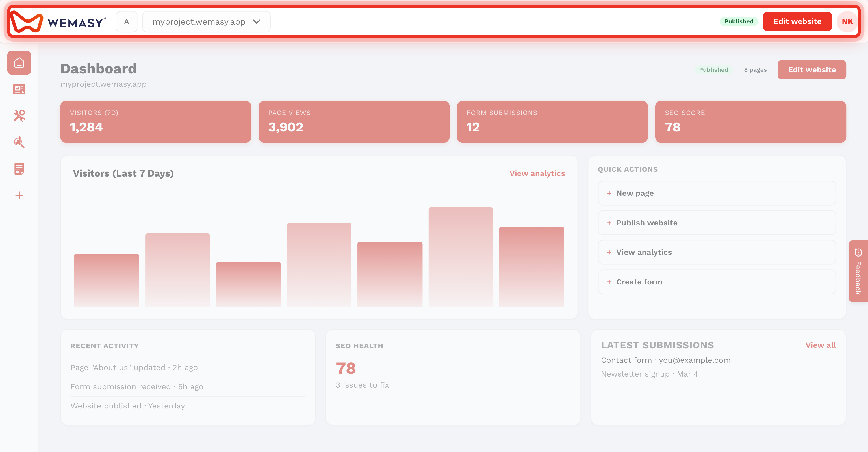
Task: Click 'Form submission received · 5h ago'
Action: click(137, 387)
